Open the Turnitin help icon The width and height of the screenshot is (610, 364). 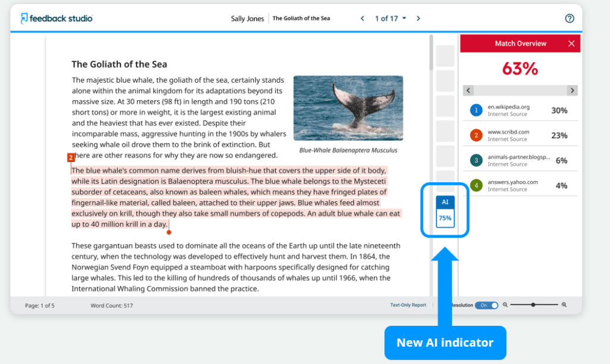(x=569, y=18)
